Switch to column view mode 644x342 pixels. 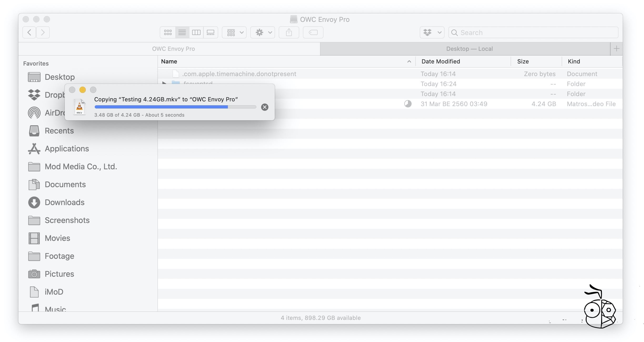point(196,32)
